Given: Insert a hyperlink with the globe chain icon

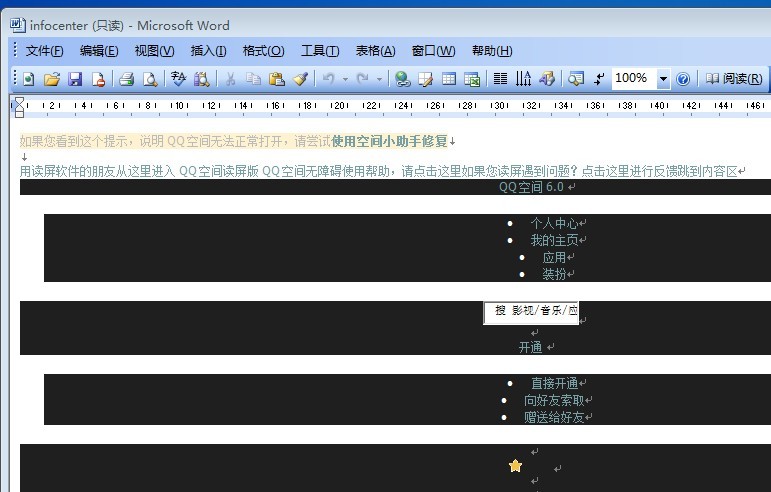Looking at the screenshot, I should [x=402, y=79].
